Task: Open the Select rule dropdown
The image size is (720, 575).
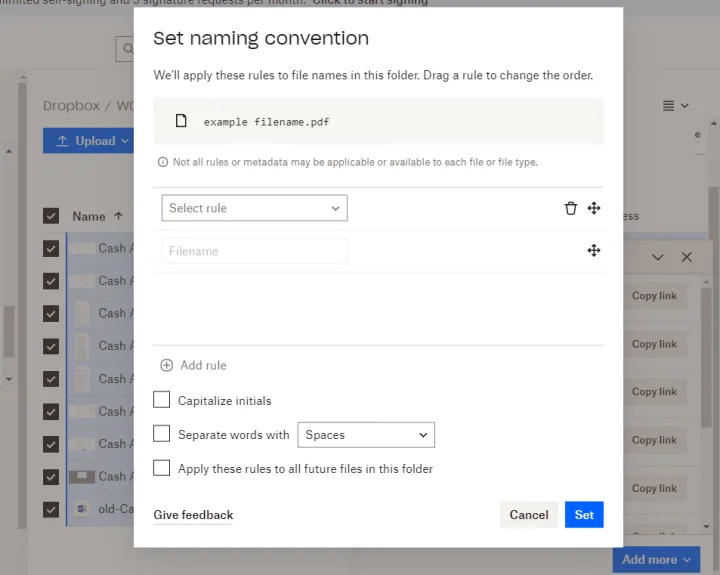Action: 254,208
